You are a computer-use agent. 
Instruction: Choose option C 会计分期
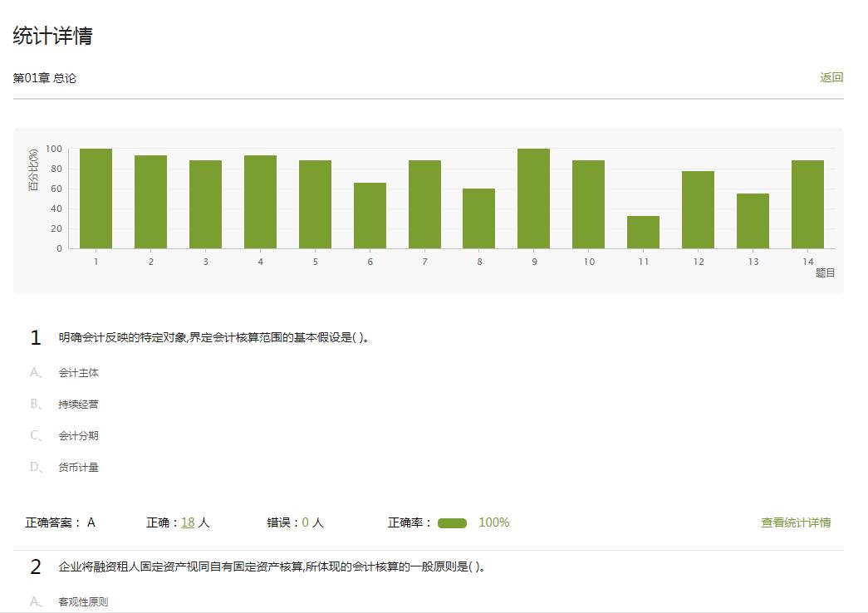(78, 436)
